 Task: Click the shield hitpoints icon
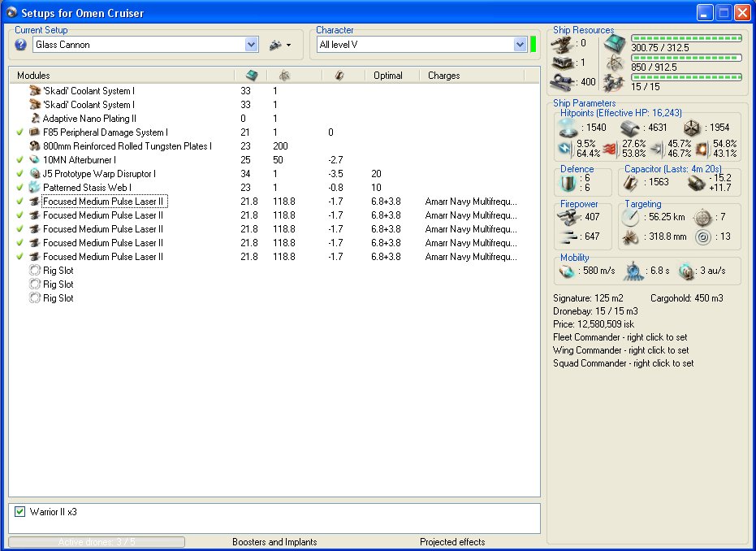pyautogui.click(x=567, y=128)
